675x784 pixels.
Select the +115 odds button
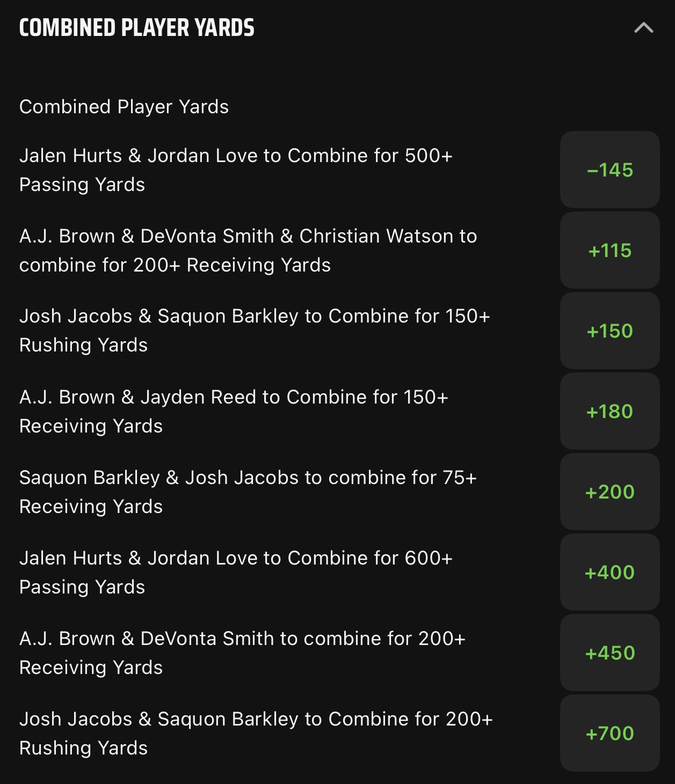click(609, 250)
